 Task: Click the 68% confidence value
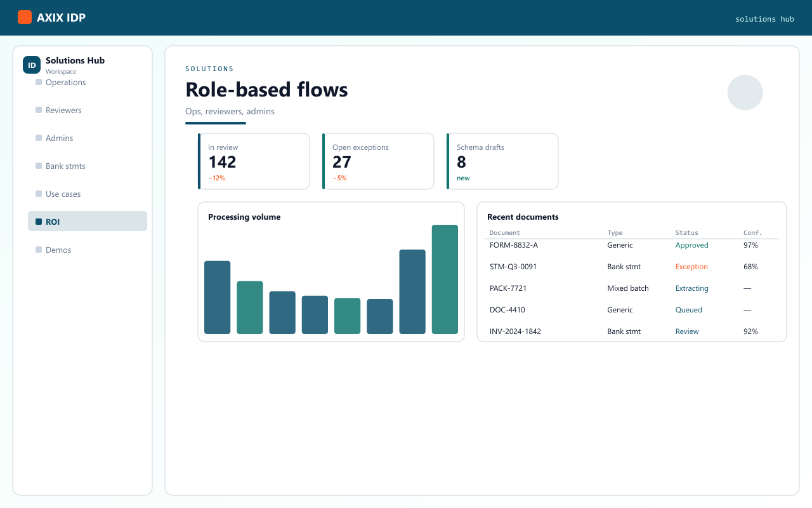coord(750,267)
